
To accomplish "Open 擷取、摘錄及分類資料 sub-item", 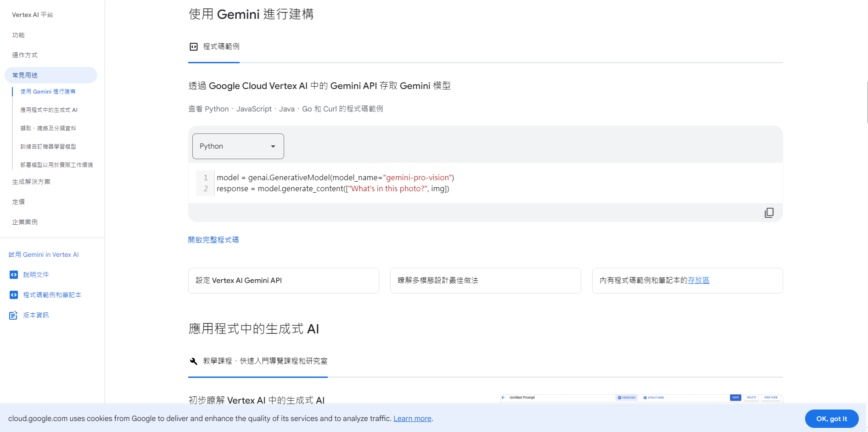I will coord(48,128).
